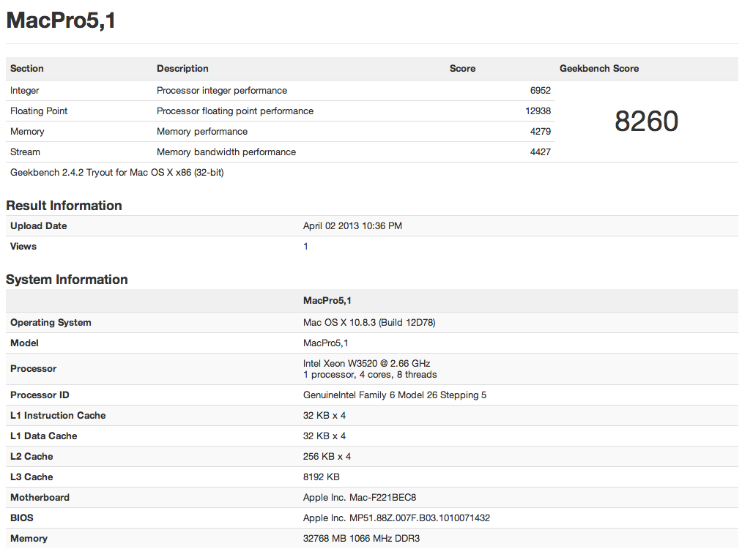Click the Integer section cell

pyautogui.click(x=24, y=91)
